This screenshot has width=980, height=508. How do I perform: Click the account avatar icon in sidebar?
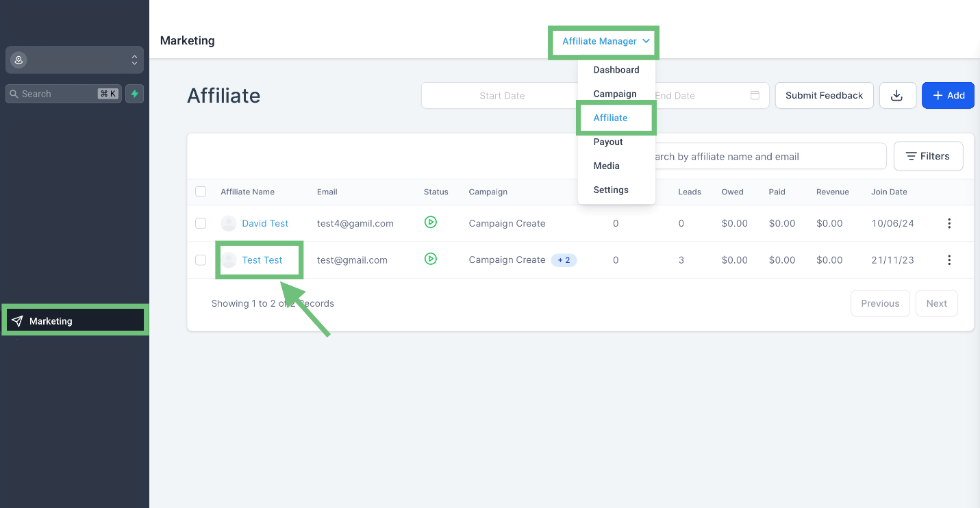point(18,60)
